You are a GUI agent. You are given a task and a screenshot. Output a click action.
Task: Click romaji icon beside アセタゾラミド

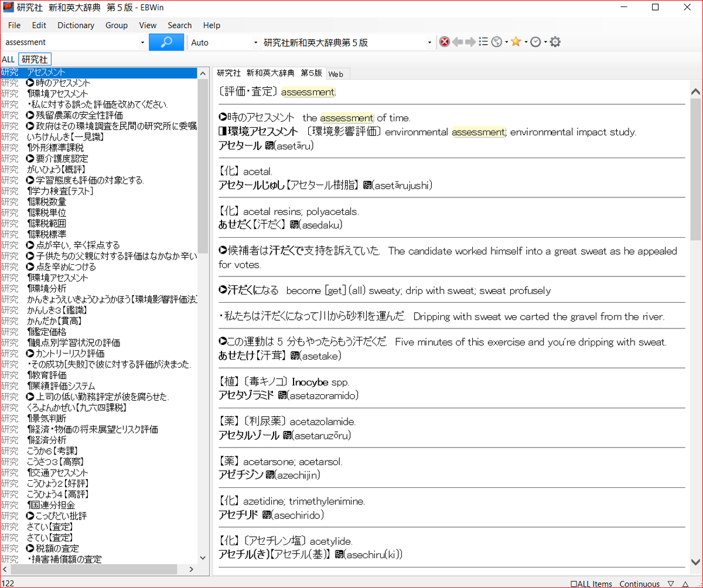point(282,395)
